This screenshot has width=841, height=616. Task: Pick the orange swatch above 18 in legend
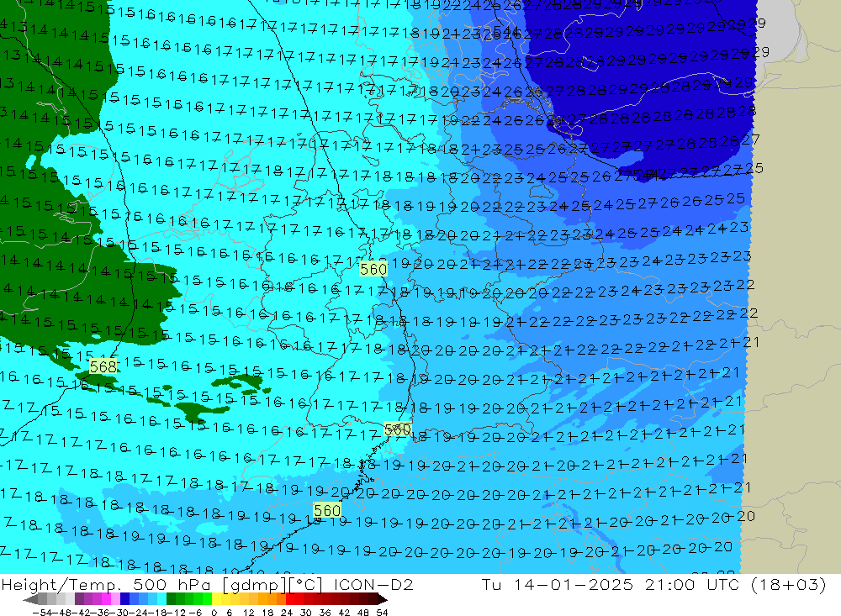pyautogui.click(x=272, y=599)
